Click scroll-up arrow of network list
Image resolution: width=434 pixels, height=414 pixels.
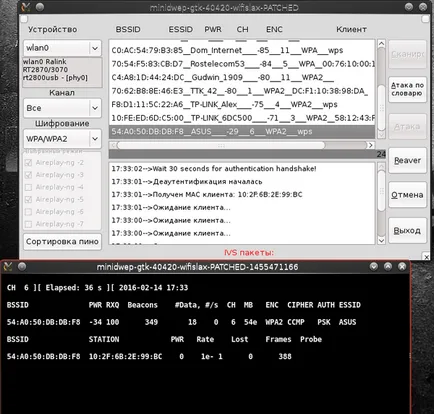coord(381,44)
